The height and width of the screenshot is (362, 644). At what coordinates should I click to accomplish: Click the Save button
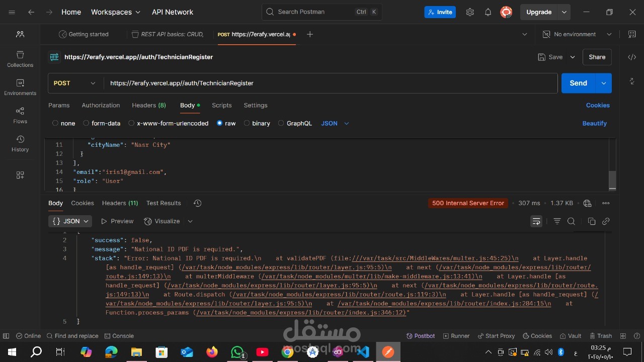pyautogui.click(x=550, y=57)
